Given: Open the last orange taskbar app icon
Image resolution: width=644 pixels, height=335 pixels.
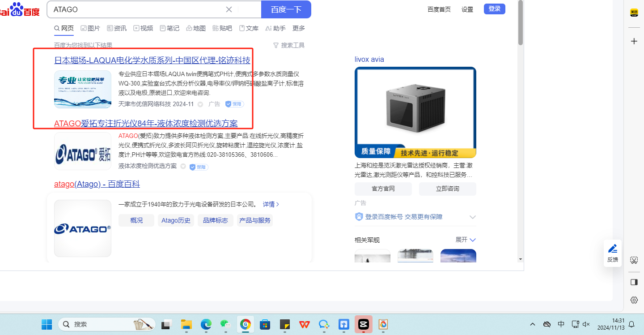Looking at the screenshot, I should point(383,324).
